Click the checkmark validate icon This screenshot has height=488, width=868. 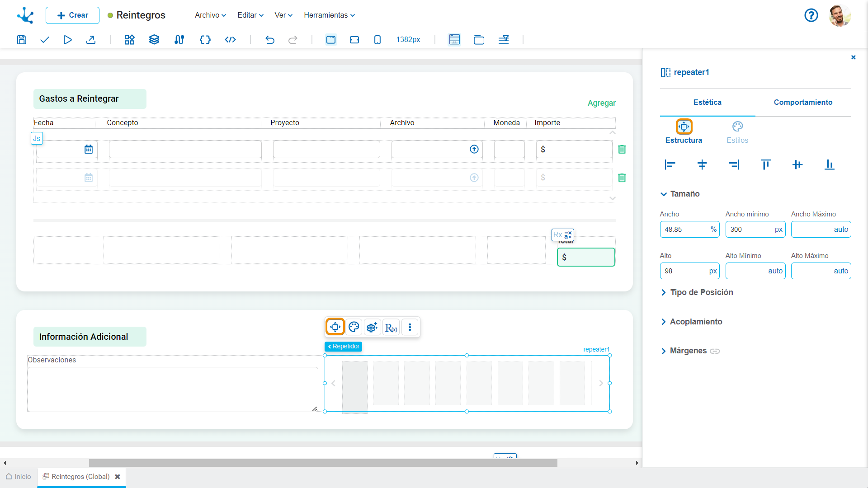pyautogui.click(x=44, y=40)
